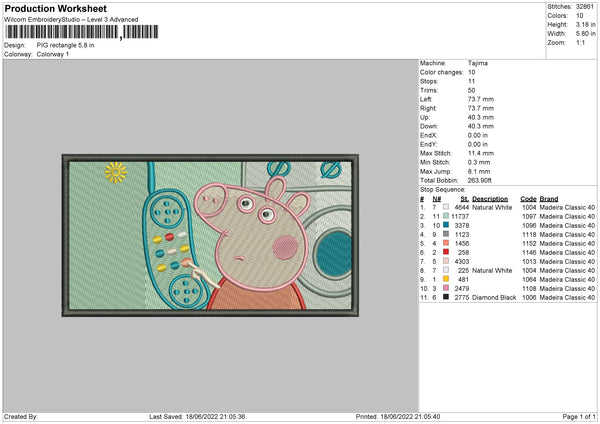600x424 pixels.
Task: Select the grey swatch for code 1118
Action: tap(446, 234)
